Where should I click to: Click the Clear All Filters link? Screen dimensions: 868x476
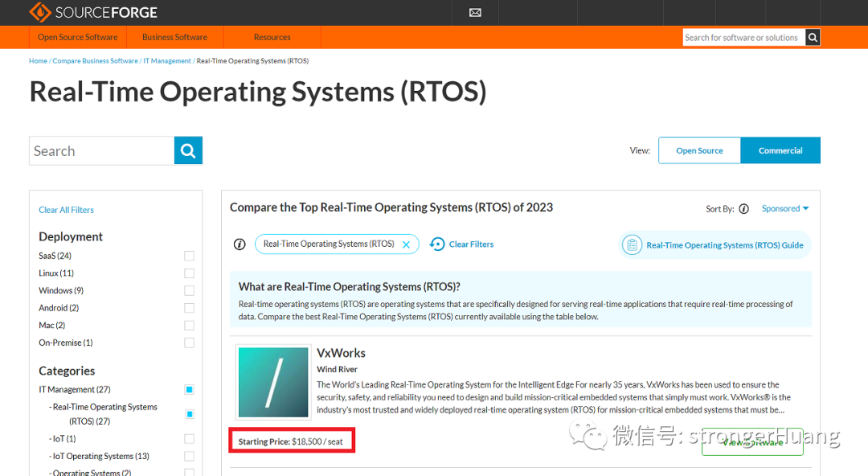click(x=66, y=209)
